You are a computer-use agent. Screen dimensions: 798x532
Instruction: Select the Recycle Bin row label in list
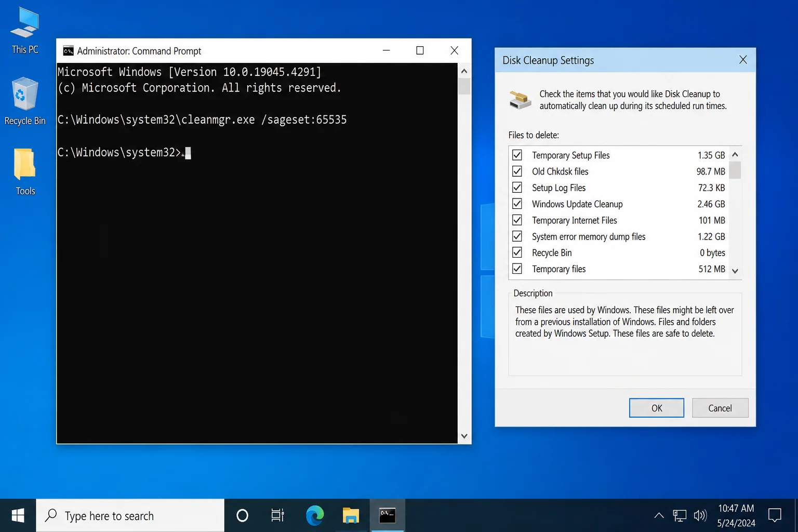552,253
